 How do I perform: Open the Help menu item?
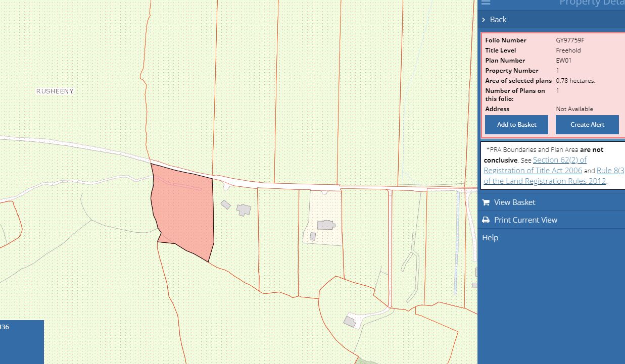[490, 238]
